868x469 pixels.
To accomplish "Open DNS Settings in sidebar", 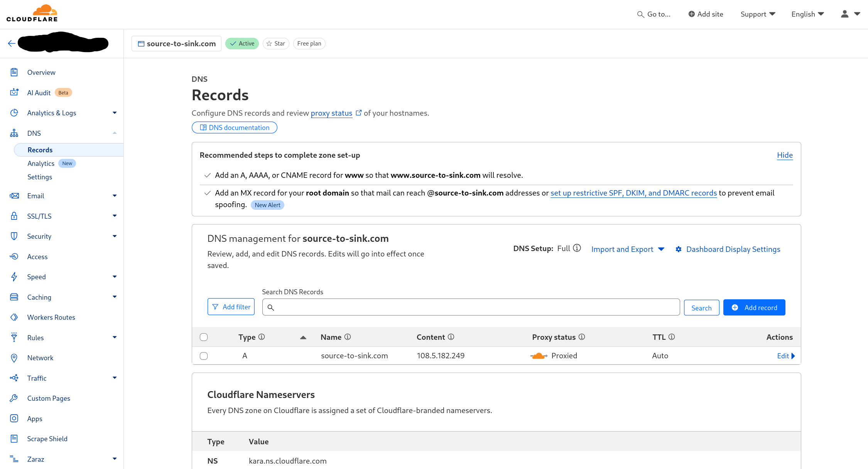I will coord(40,177).
